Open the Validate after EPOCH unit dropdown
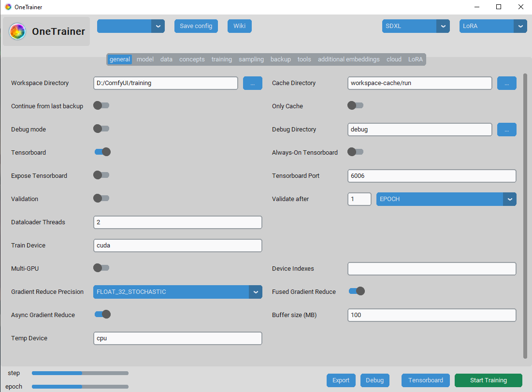 446,199
